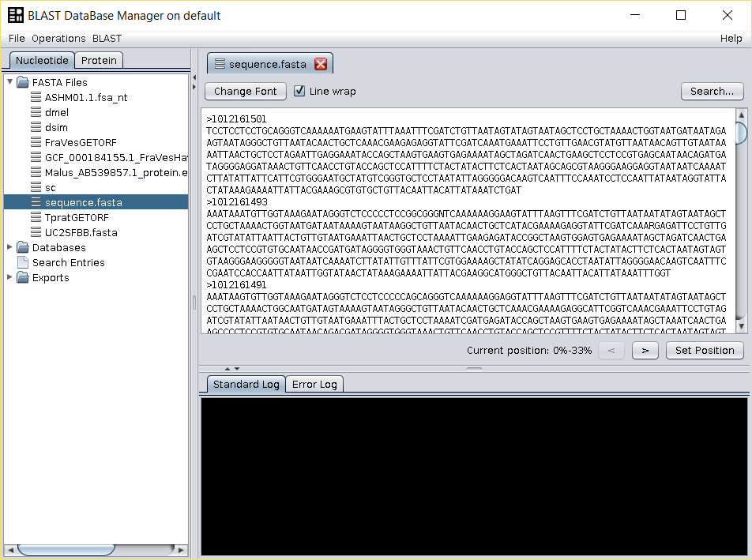Viewport: 752px width, 560px height.
Task: Click the Search... button
Action: pos(712,91)
